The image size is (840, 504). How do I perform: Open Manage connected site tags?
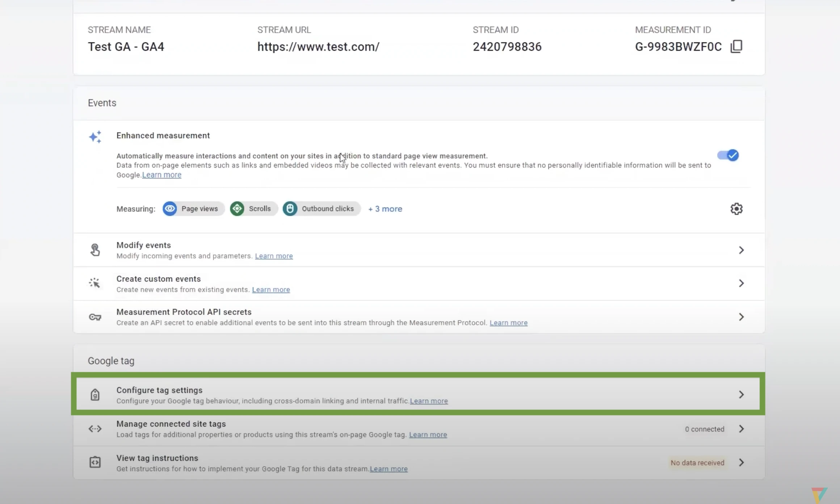click(x=419, y=429)
